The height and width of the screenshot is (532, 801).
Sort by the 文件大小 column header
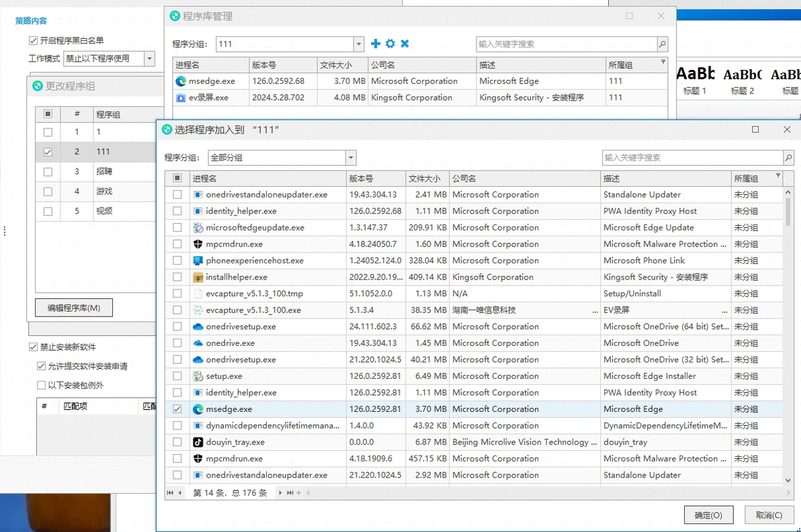click(425, 179)
